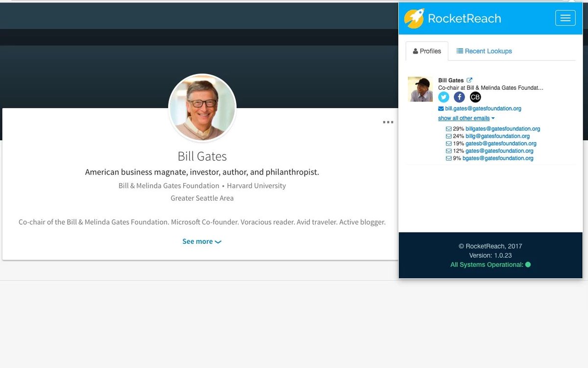The height and width of the screenshot is (368, 588).
Task: Open external link icon beside Bill Gates
Action: click(469, 80)
